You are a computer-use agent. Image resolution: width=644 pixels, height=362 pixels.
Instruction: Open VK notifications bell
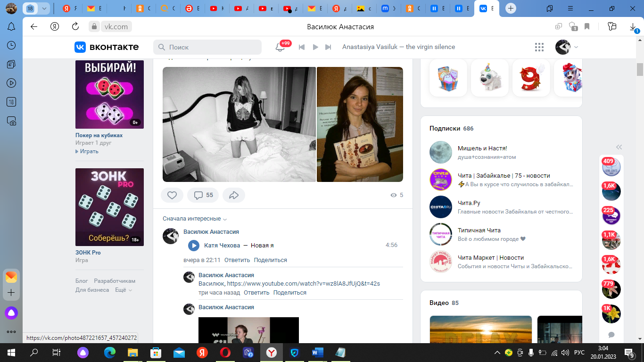[280, 47]
